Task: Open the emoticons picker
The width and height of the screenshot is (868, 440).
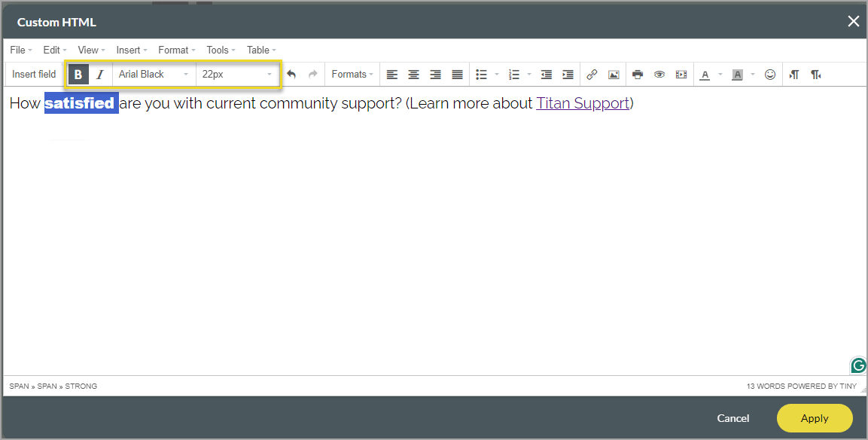Action: coord(770,75)
